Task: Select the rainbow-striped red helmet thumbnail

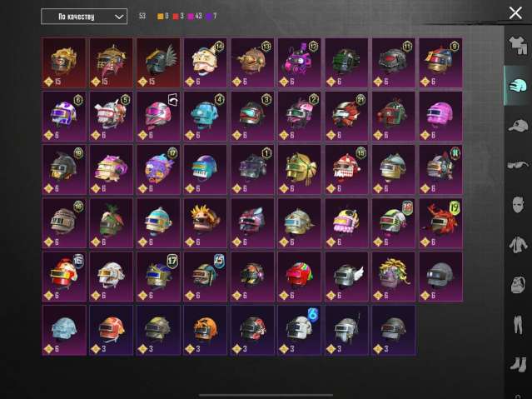Action: [x=300, y=277]
